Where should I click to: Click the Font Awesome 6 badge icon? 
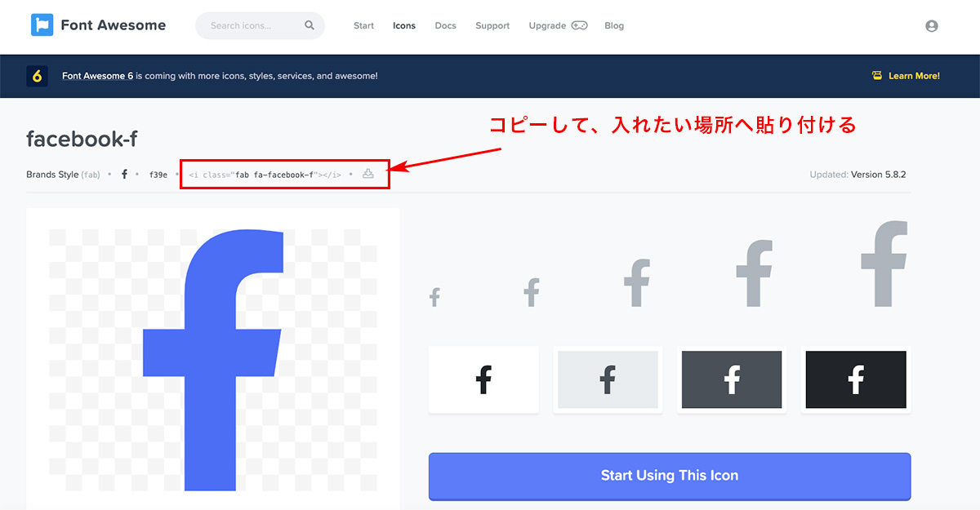click(37, 76)
